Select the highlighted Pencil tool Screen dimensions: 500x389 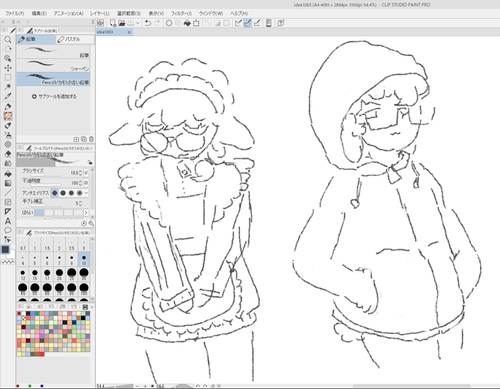coord(8,116)
